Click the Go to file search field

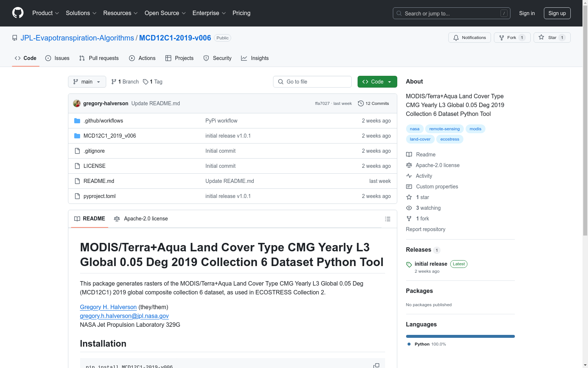click(x=312, y=82)
